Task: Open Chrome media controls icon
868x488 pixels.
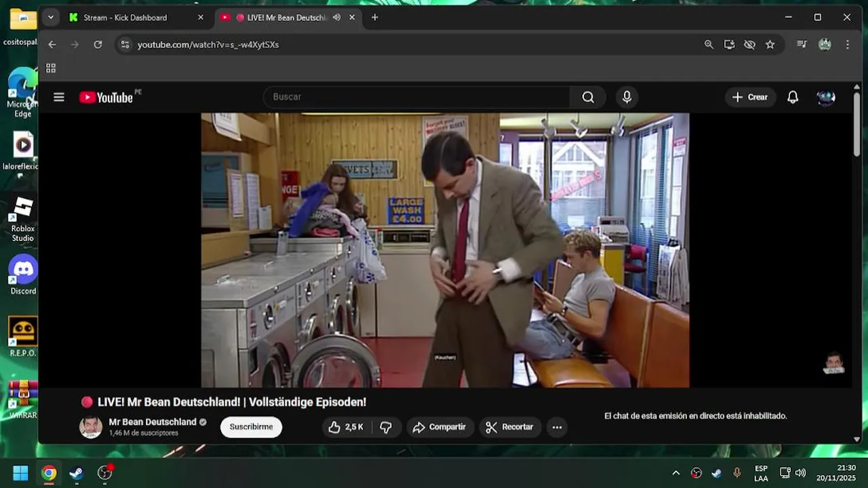Action: pos(802,45)
